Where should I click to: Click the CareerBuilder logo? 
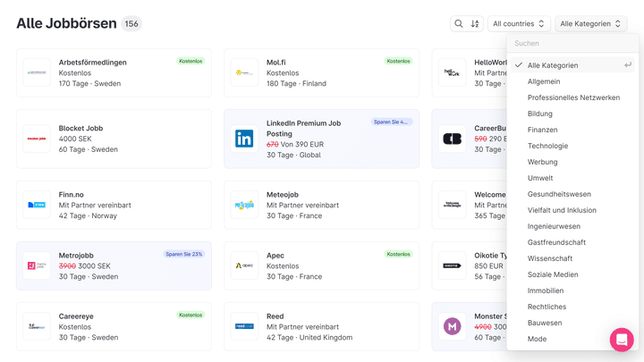[x=453, y=139]
